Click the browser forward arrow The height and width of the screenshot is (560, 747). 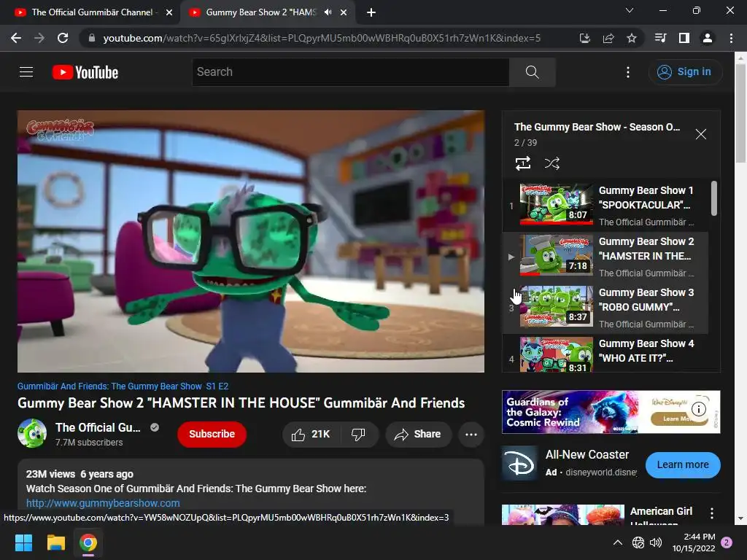(39, 38)
